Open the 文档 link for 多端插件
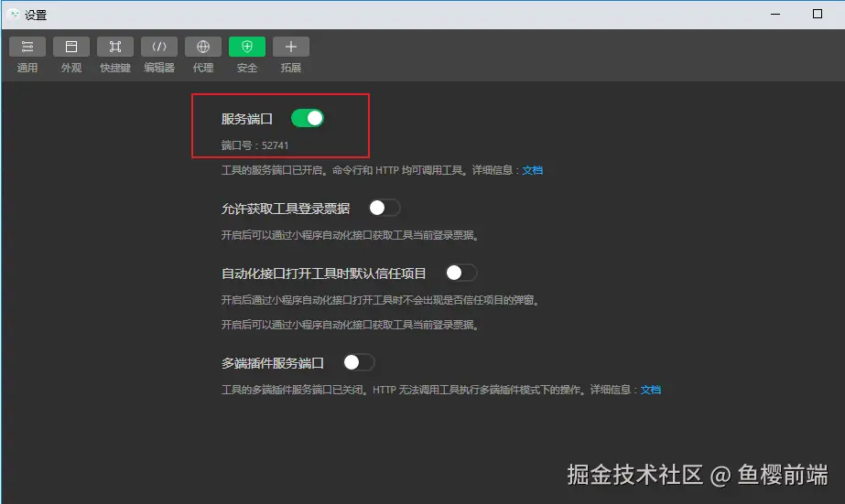Screen dimensions: 845x504 coord(650,390)
